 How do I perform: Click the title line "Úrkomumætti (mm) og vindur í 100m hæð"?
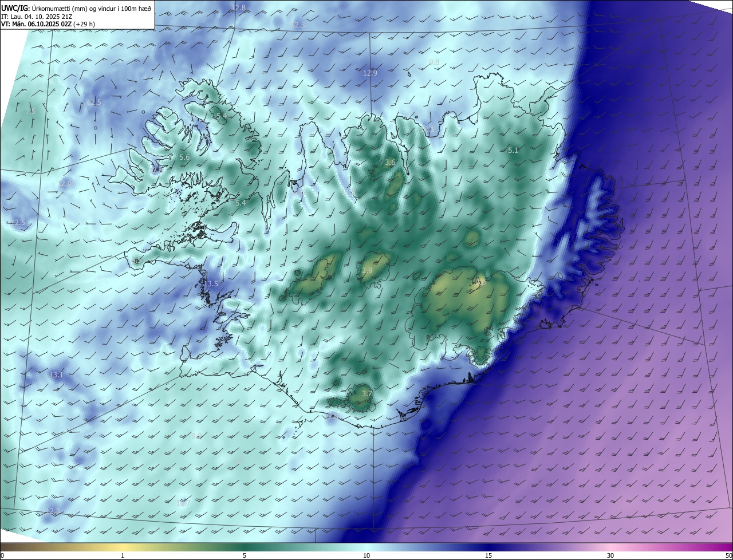pos(92,8)
